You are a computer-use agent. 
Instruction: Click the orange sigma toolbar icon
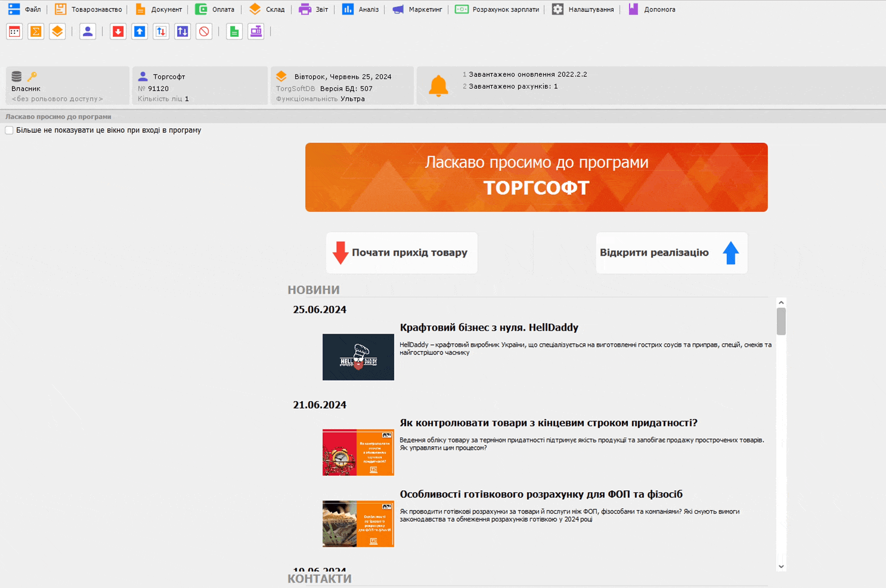click(36, 32)
